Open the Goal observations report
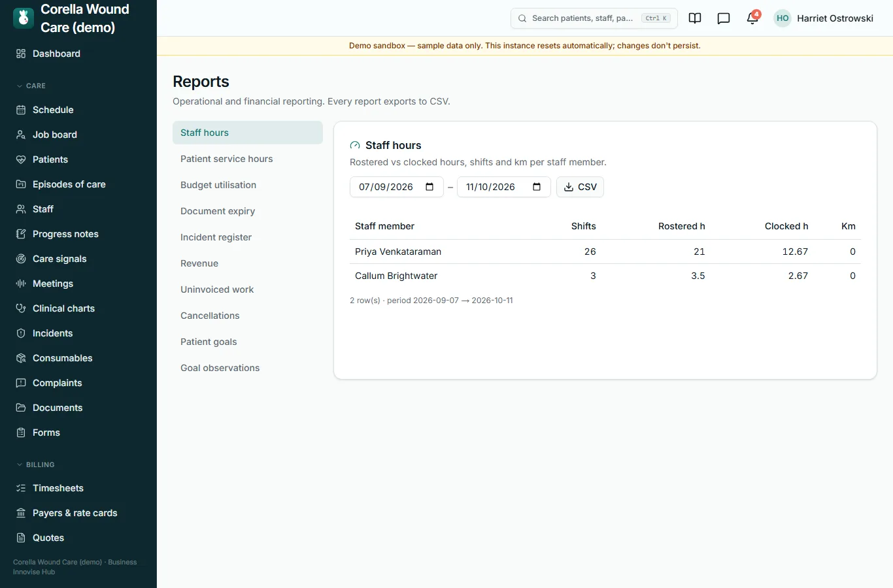 [248, 368]
